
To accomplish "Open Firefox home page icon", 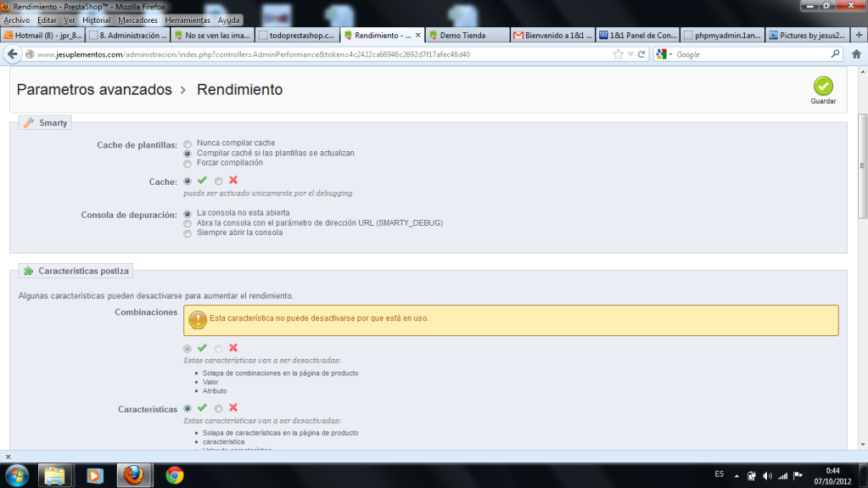I will click(x=856, y=54).
